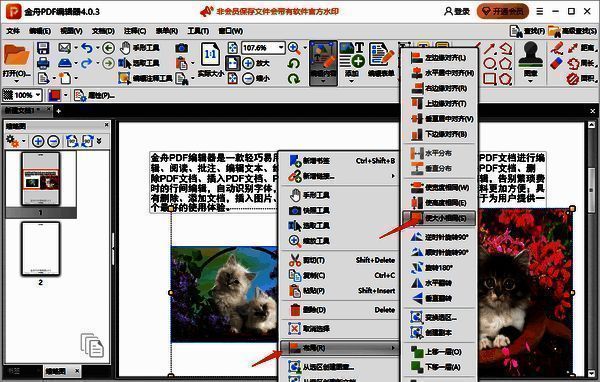600x382 pixels.
Task: Choose 删除(D) in context menu
Action: coord(340,310)
